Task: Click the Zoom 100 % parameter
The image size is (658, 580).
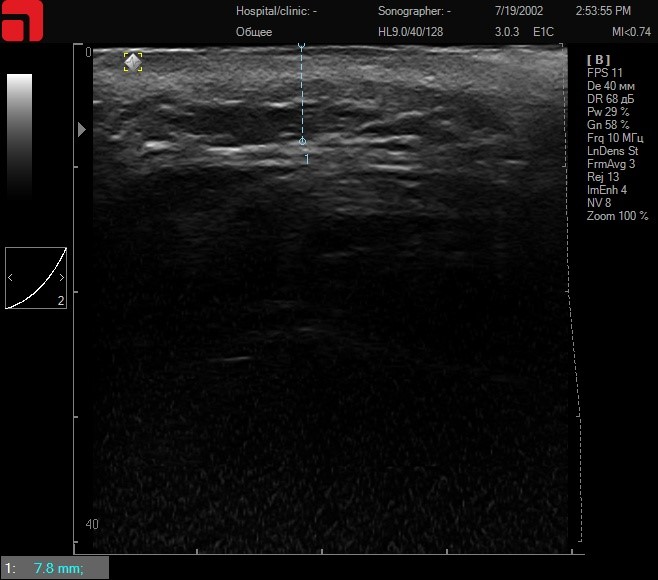Action: [x=617, y=216]
